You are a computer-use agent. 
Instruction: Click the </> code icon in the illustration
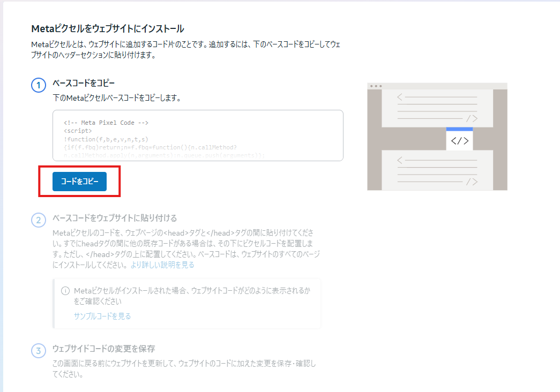[459, 141]
